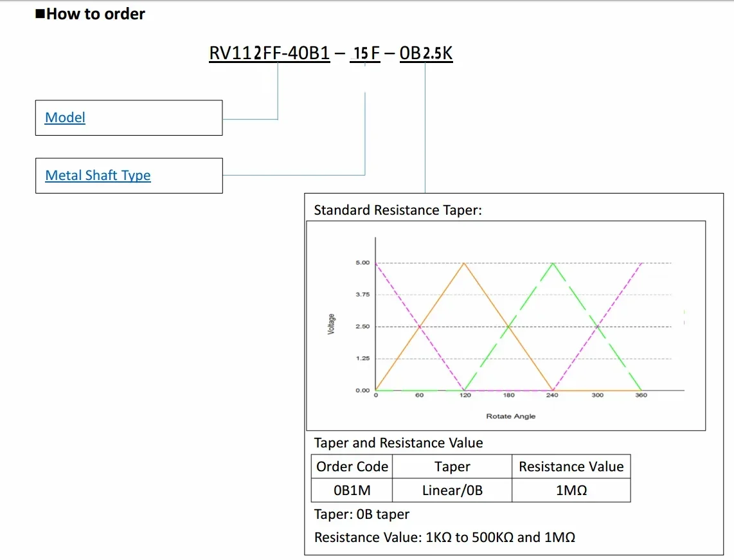Image resolution: width=734 pixels, height=560 pixels.
Task: Click the 15F shaft code segment
Action: click(x=365, y=53)
